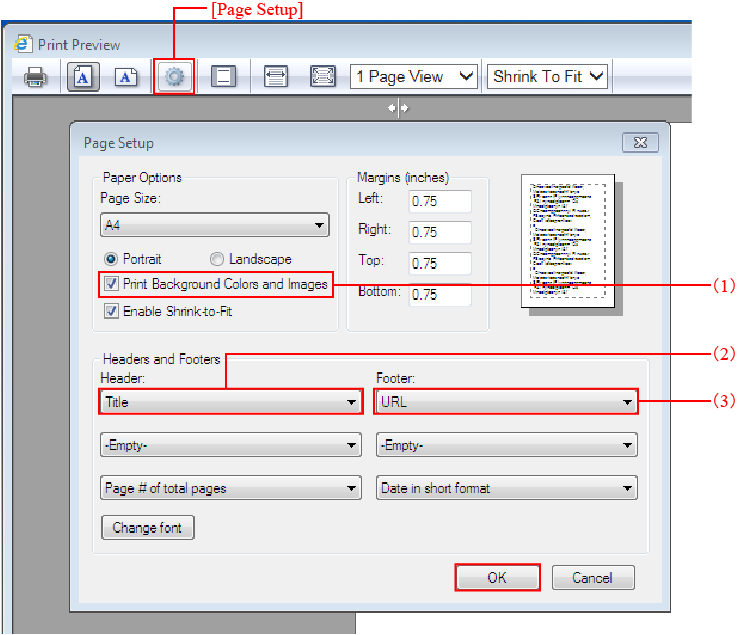
Task: Toggle headers and footers toolbar icon
Action: tap(223, 77)
